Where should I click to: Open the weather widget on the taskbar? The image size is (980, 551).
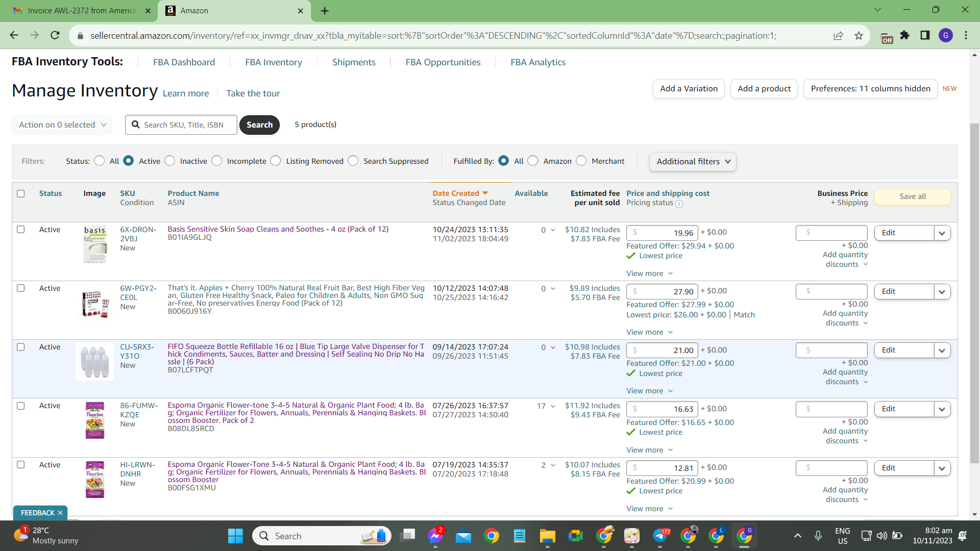click(46, 536)
